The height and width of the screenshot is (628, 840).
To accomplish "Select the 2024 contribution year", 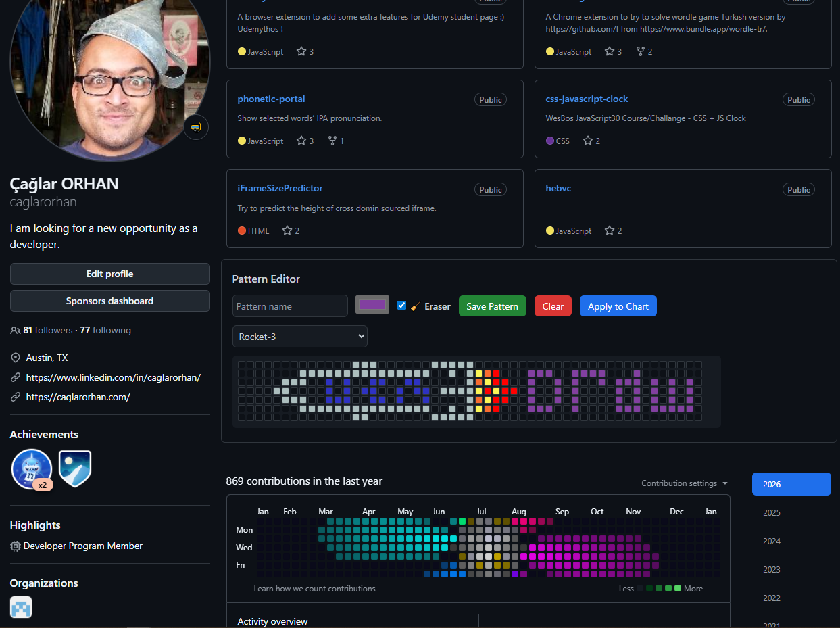I will pyautogui.click(x=772, y=541).
